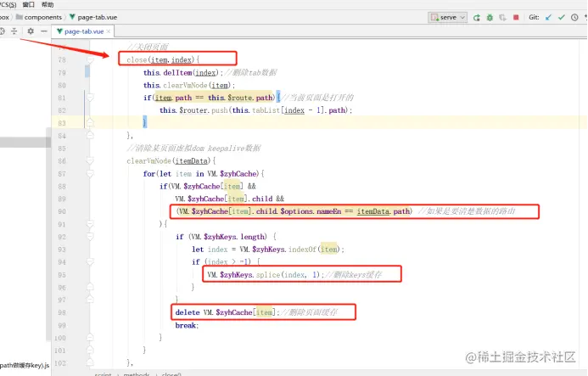Open the VCS menu

coord(8,4)
